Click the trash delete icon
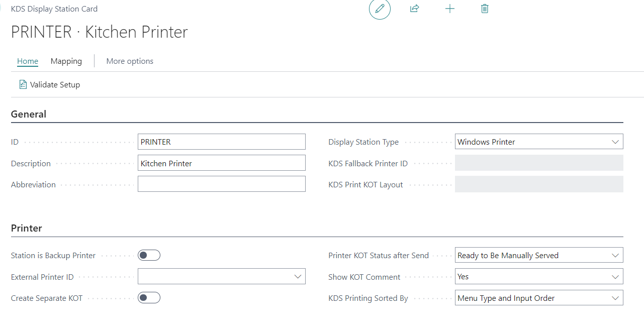This screenshot has height=335, width=644. coord(485,9)
